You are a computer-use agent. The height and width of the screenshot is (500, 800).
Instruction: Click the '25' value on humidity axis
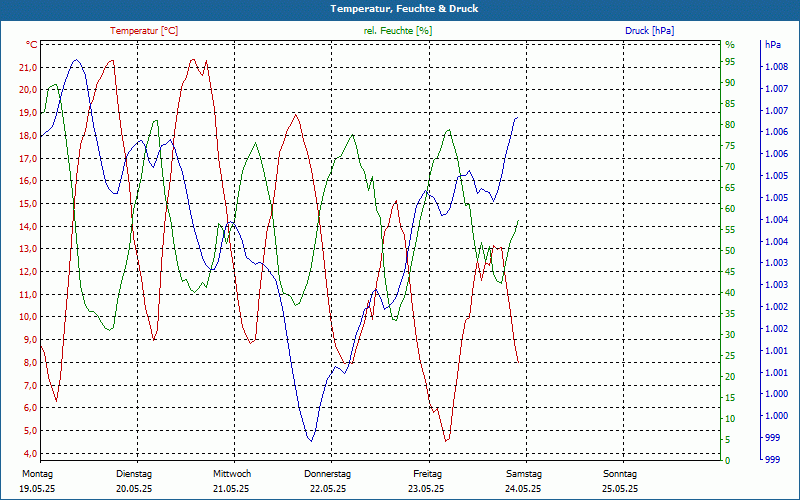(730, 356)
